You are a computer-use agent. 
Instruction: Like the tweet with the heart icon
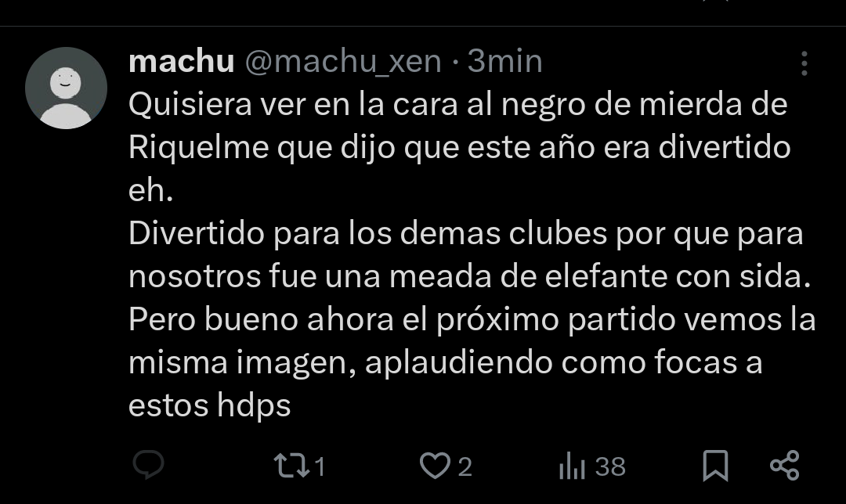435,466
